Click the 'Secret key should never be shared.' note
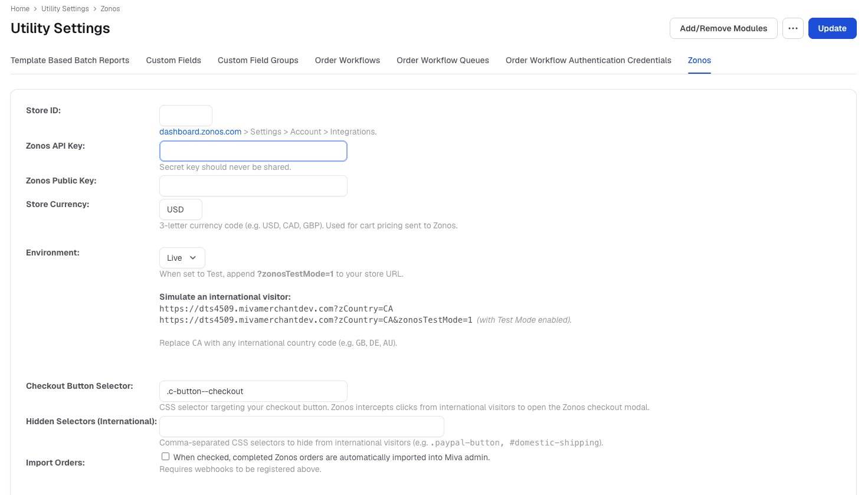 tap(225, 167)
